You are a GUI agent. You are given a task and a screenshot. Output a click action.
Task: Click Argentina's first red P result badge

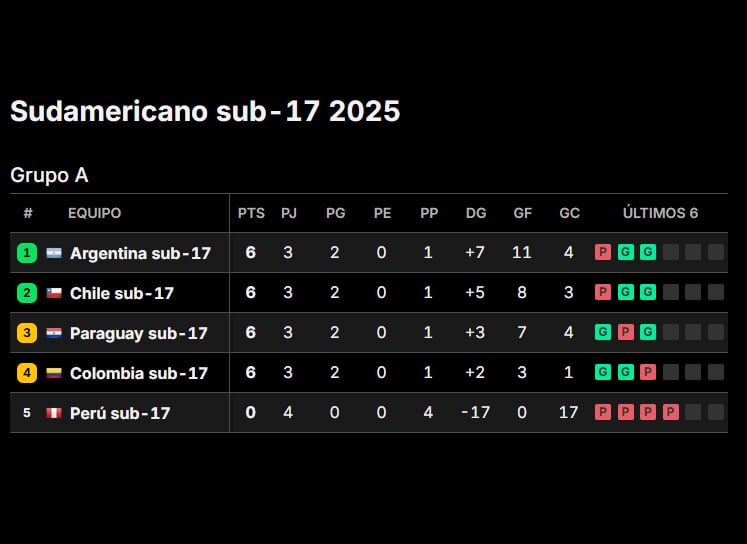pos(603,252)
